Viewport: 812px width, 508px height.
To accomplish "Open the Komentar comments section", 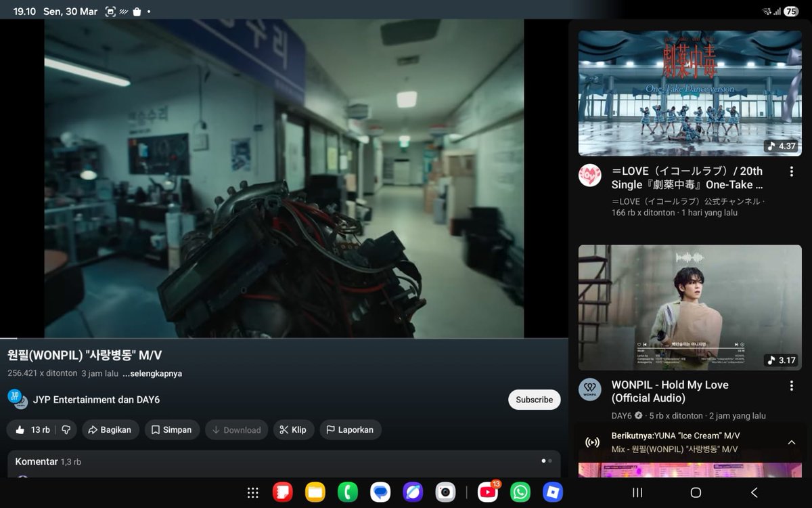I will point(284,464).
